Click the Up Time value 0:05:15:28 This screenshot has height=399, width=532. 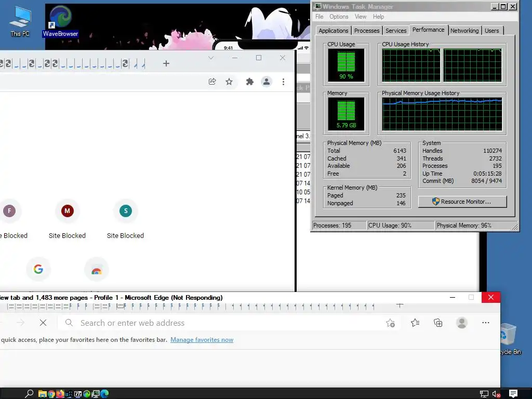tap(487, 174)
